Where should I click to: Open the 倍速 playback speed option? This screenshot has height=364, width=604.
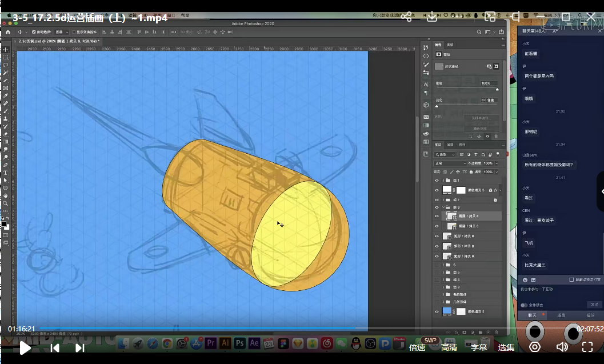point(417,347)
